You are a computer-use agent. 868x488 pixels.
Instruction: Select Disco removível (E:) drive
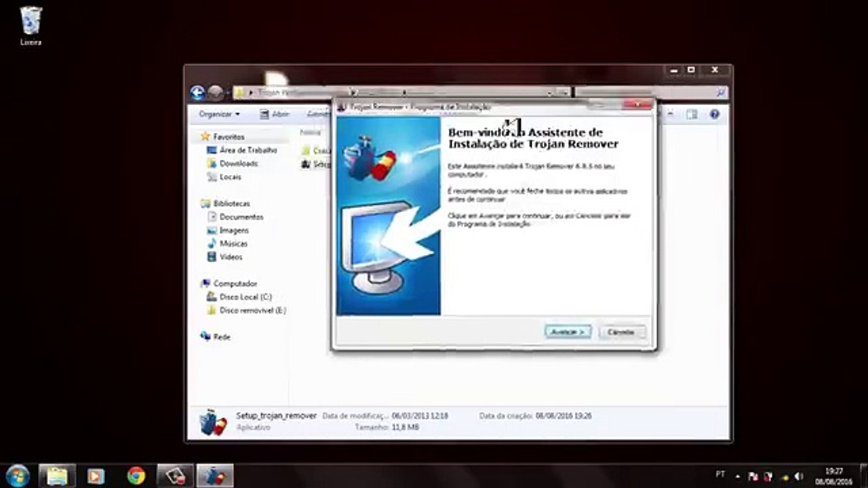[253, 310]
